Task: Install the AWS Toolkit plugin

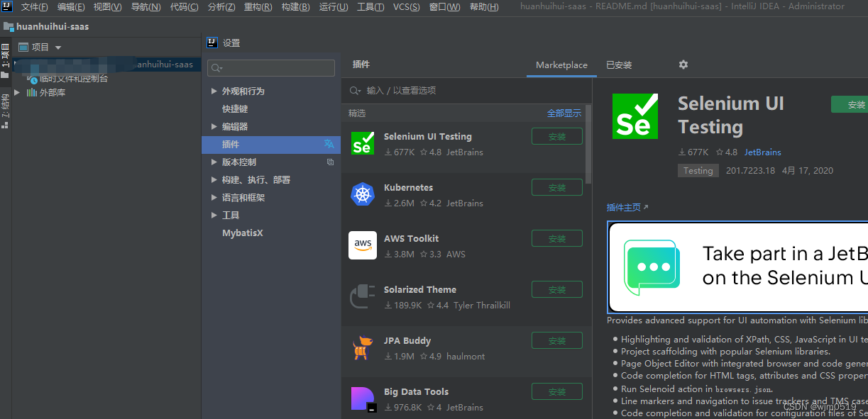Action: tap(557, 238)
